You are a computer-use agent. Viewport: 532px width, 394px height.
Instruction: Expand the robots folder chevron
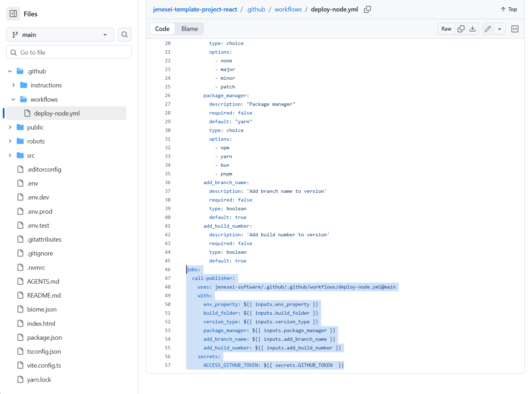[10, 141]
